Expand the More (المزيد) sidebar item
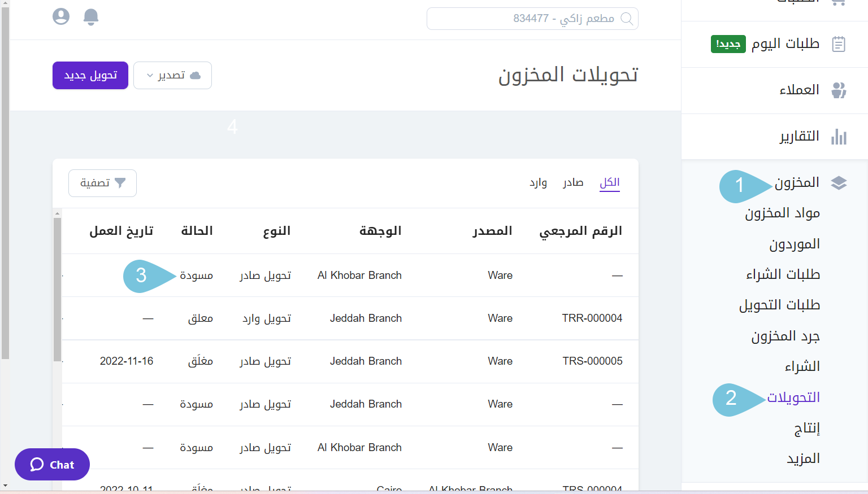Image resolution: width=868 pixels, height=494 pixels. pyautogui.click(x=803, y=458)
